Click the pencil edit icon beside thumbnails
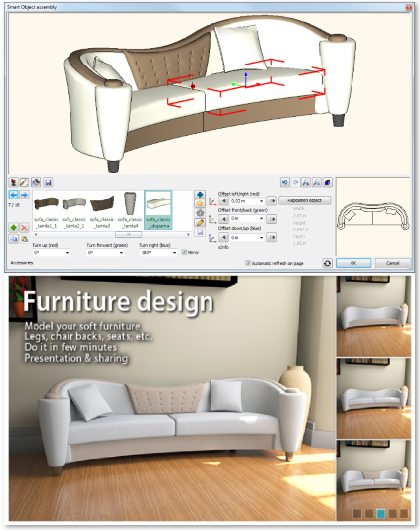Screen dimensions: 420x530 click(200, 222)
